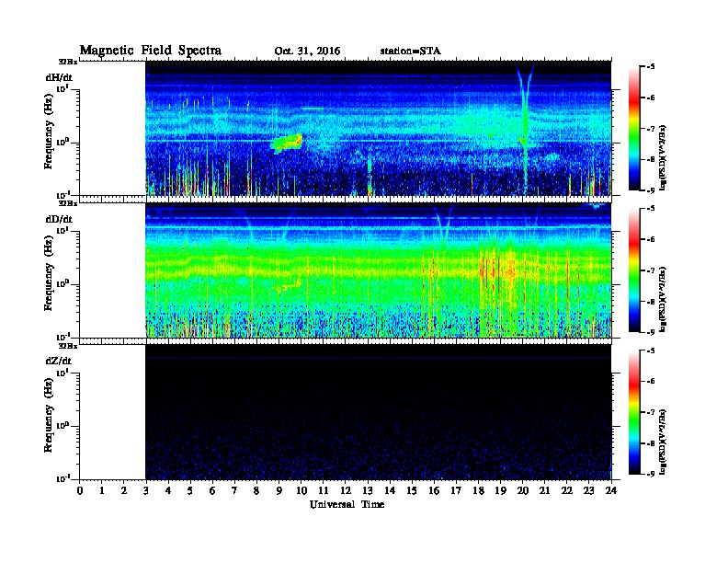
Task: Click the -9 tick on dH/dt color bar
Action: (651, 190)
